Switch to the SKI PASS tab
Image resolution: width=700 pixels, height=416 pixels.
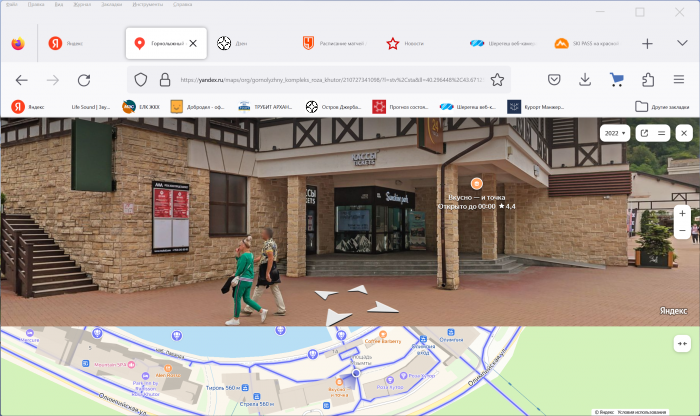[588, 43]
